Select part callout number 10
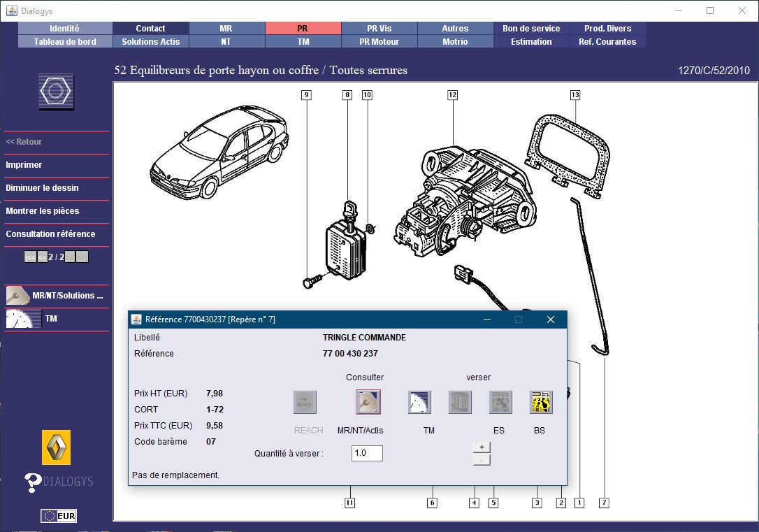Image resolution: width=759 pixels, height=532 pixels. click(368, 95)
